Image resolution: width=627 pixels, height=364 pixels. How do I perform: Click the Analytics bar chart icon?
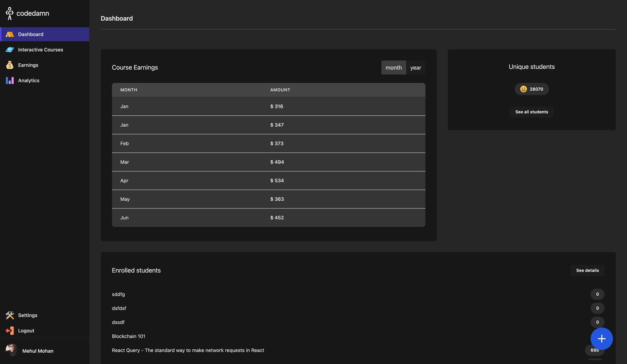[10, 80]
